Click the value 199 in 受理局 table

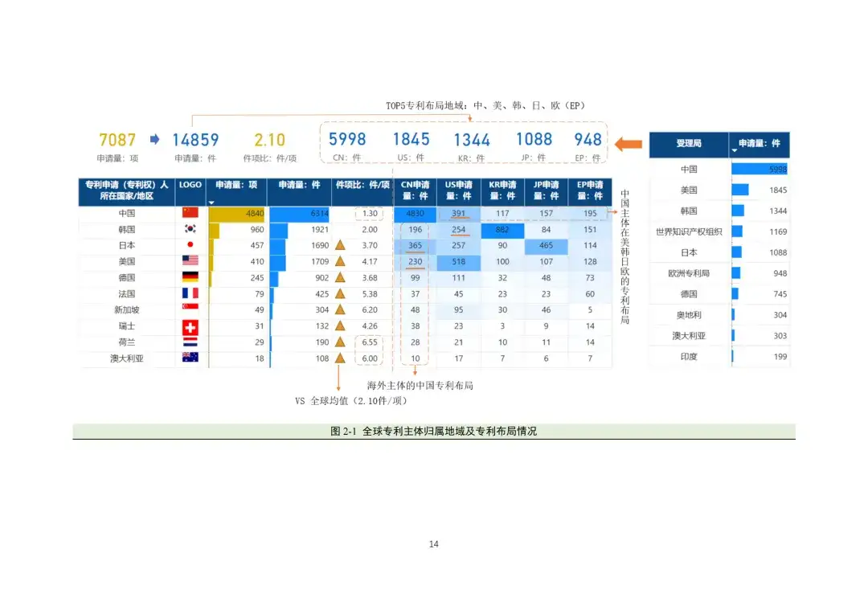[x=780, y=357]
